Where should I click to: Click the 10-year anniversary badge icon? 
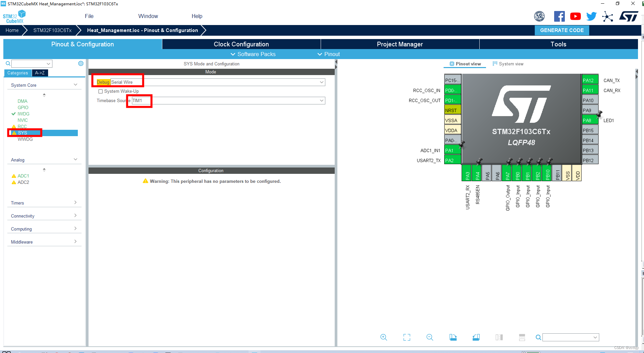539,16
